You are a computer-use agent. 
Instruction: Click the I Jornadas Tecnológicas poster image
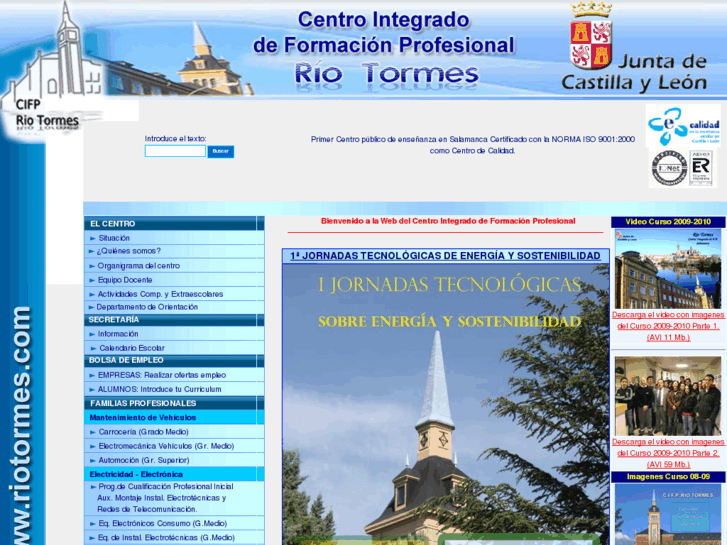[x=446, y=404]
